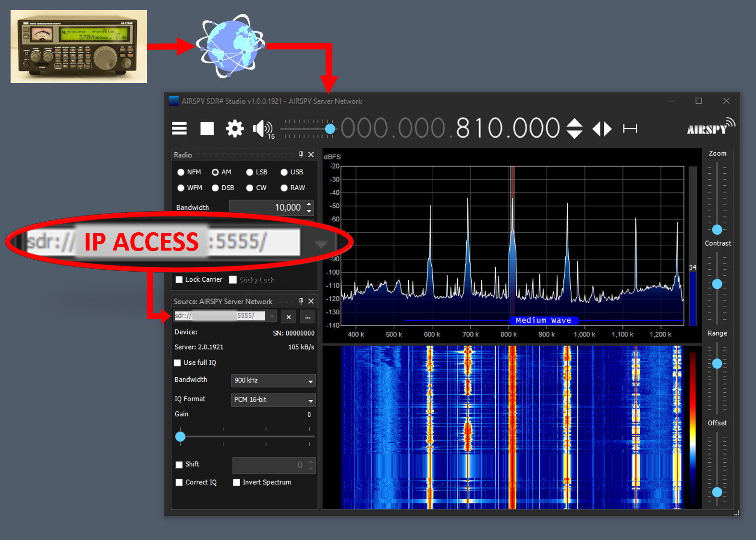Viewport: 756px width, 540px height.
Task: Enable Invert Spectrum checkbox
Action: [x=236, y=482]
